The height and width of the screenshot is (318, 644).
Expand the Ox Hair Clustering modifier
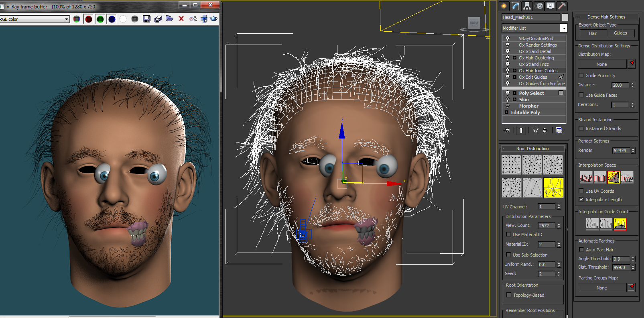[514, 58]
